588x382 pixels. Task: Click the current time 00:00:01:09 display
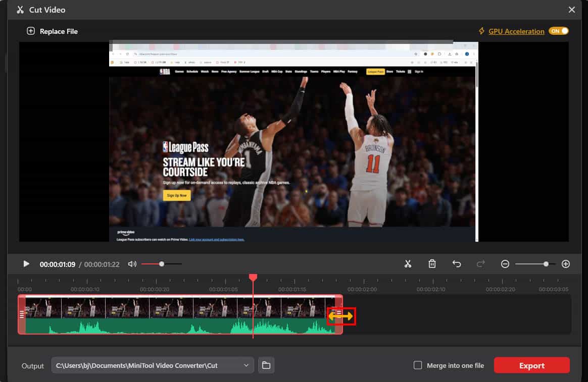(58, 264)
